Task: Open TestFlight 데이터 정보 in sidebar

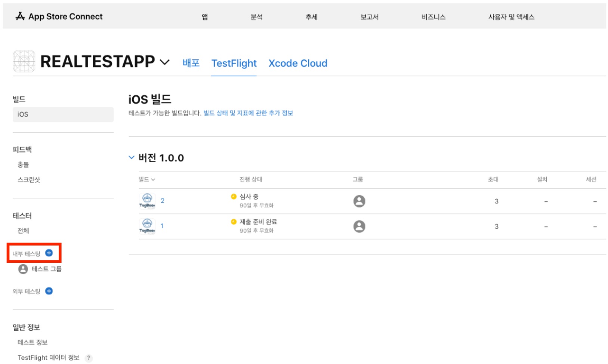Action: [x=49, y=358]
